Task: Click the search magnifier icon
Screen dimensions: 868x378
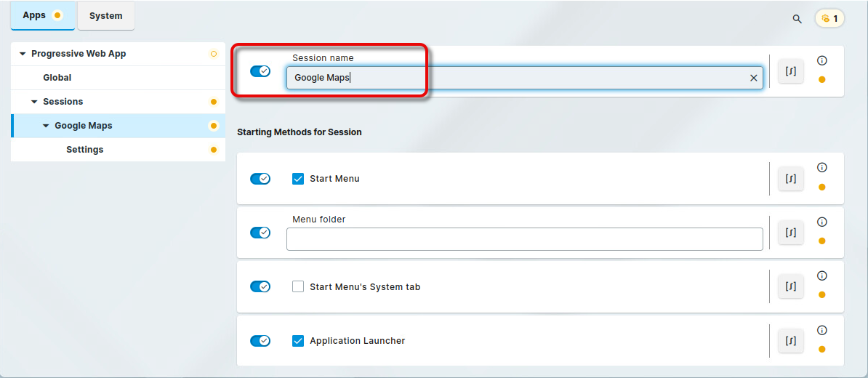Action: (797, 19)
